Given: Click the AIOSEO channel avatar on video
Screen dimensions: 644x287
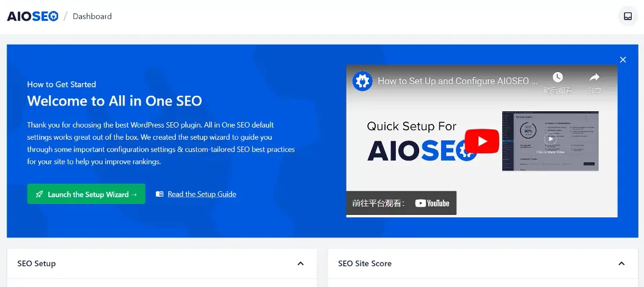Looking at the screenshot, I should coord(362,81).
